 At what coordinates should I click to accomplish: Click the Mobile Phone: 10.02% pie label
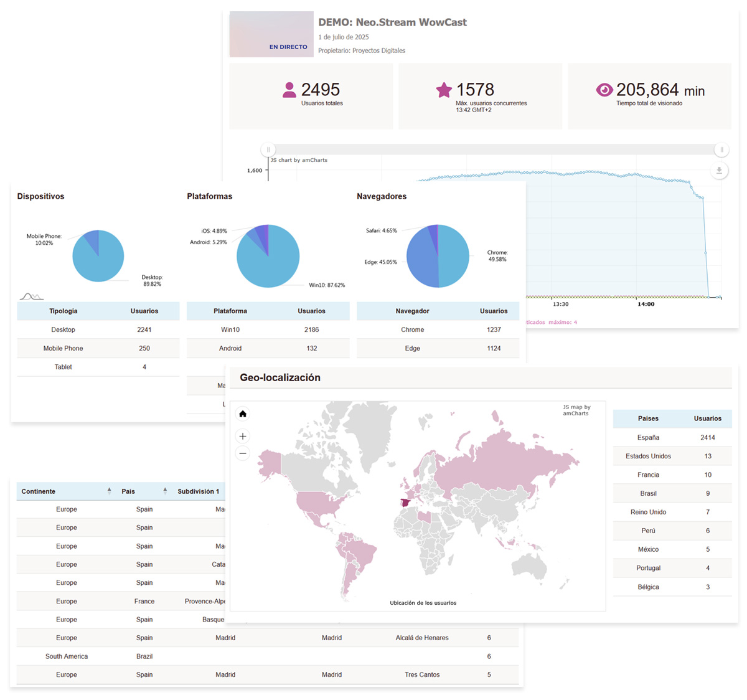pos(44,240)
